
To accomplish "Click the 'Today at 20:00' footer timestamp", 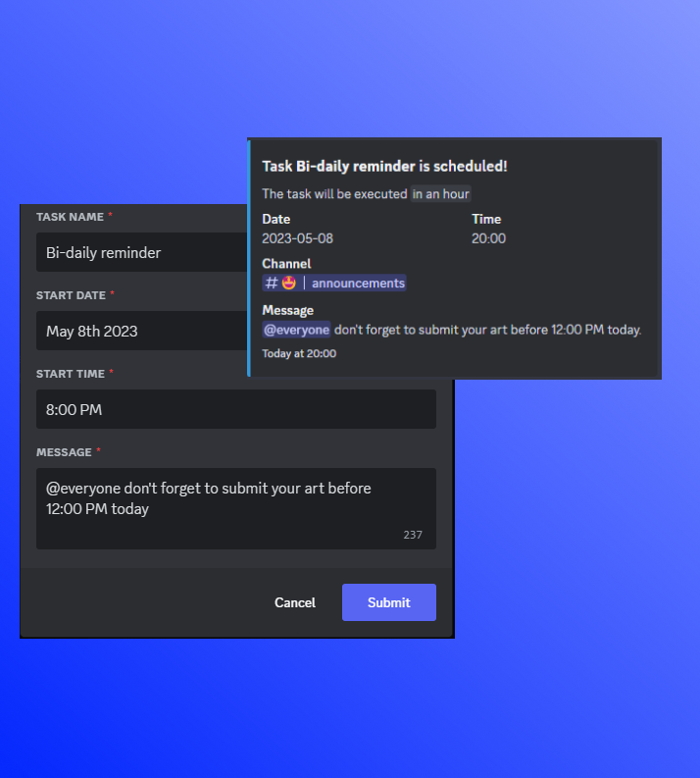I will [x=299, y=353].
